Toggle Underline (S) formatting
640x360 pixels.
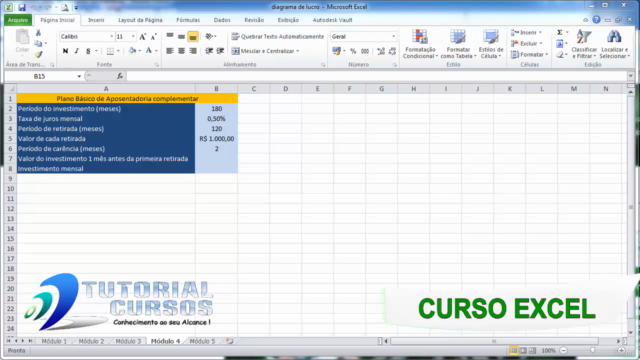[x=88, y=51]
